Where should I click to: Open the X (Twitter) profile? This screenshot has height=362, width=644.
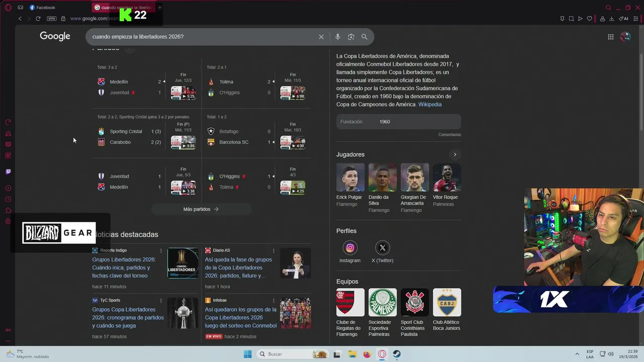click(382, 252)
